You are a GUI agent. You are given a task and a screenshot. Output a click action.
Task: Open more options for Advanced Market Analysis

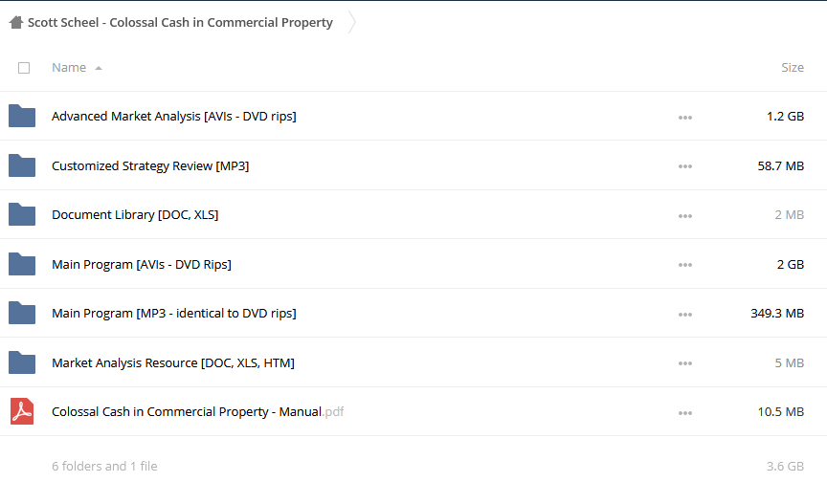[x=685, y=117]
